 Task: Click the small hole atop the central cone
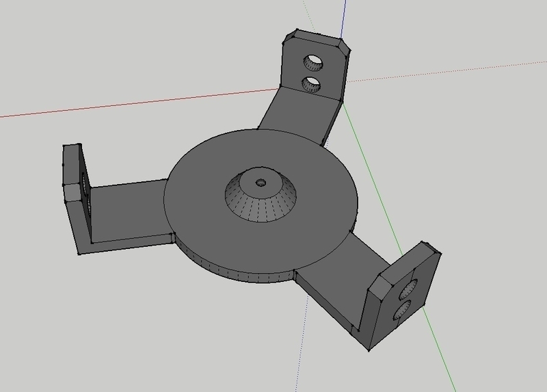262,183
